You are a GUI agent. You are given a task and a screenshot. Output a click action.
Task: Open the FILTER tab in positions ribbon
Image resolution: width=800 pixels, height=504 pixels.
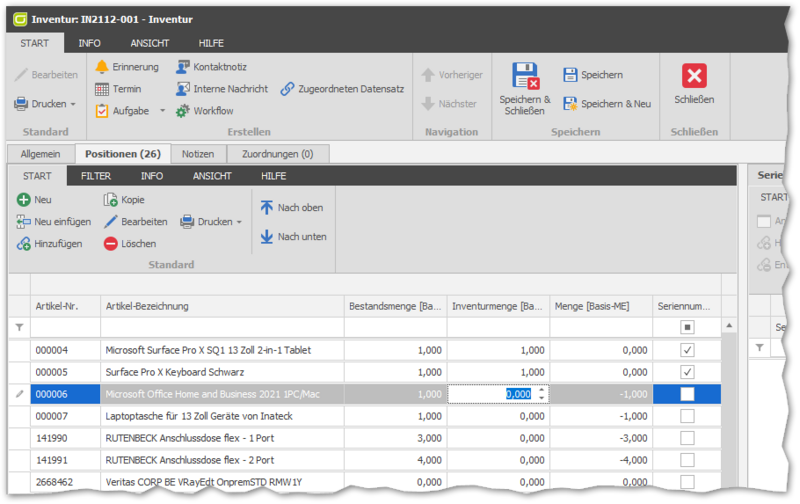[x=96, y=176]
